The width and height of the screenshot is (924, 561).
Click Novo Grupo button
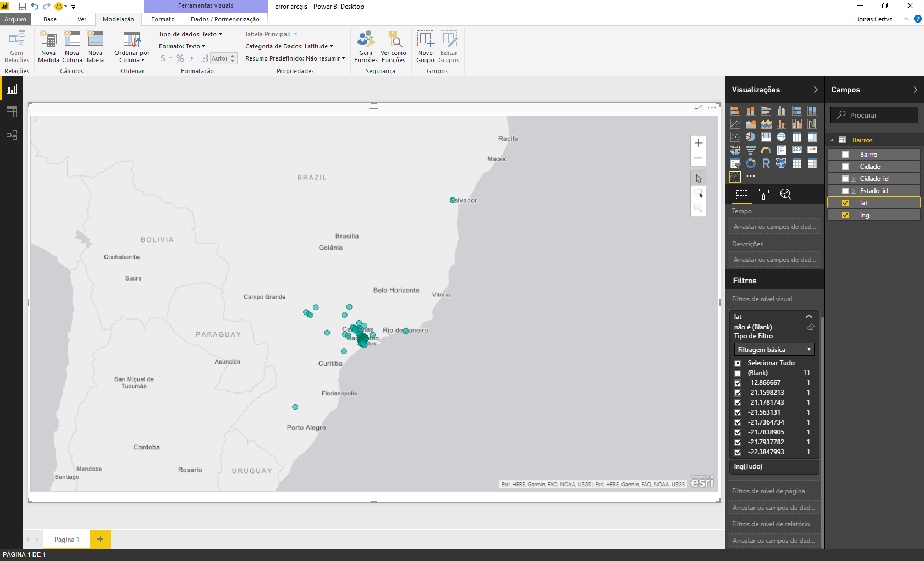coord(425,47)
